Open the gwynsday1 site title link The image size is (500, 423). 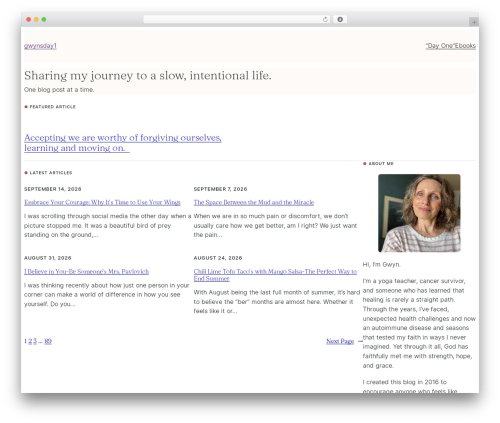(40, 46)
